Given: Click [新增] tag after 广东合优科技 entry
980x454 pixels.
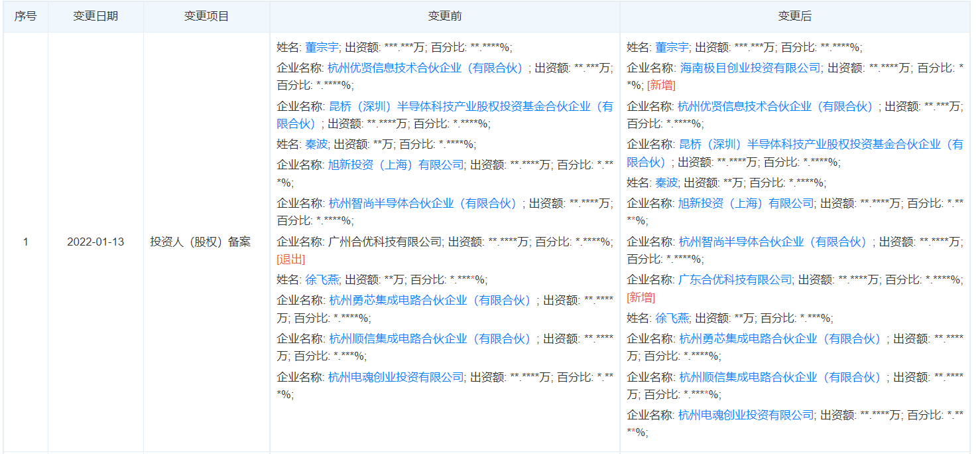Looking at the screenshot, I should pos(641,297).
